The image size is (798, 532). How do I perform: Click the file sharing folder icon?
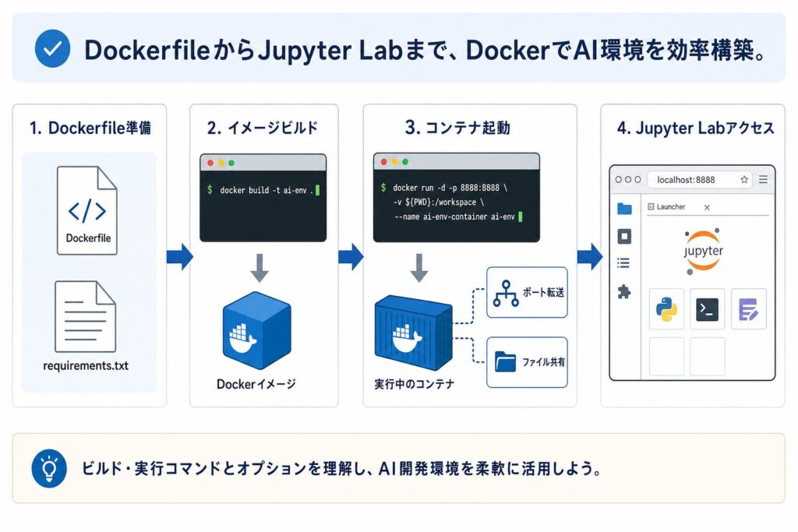pos(505,361)
